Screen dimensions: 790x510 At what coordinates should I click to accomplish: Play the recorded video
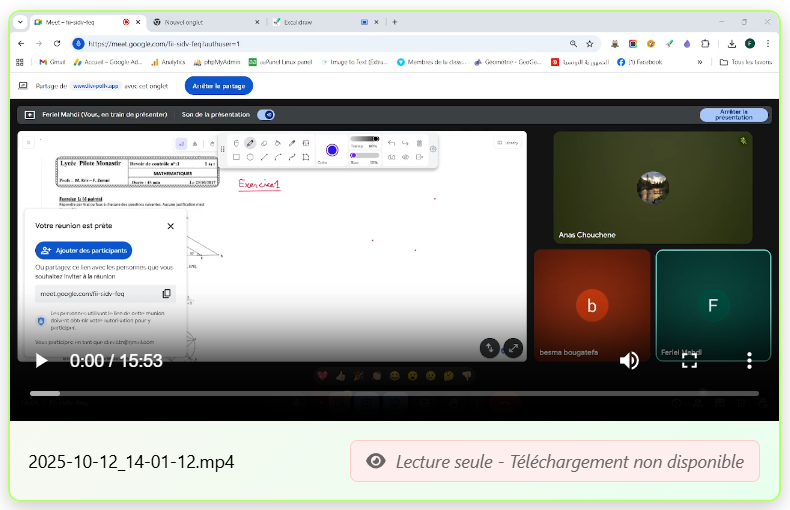tap(41, 361)
